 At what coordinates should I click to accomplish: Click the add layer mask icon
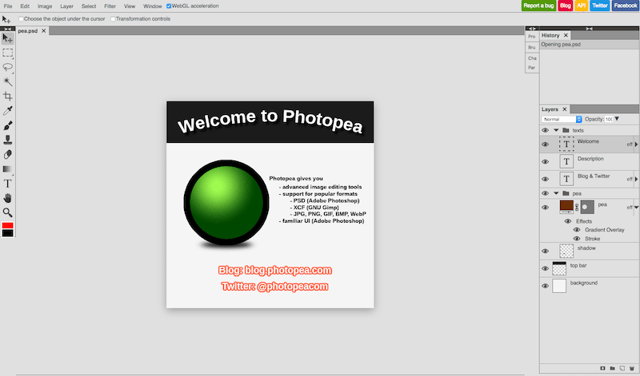click(x=602, y=368)
